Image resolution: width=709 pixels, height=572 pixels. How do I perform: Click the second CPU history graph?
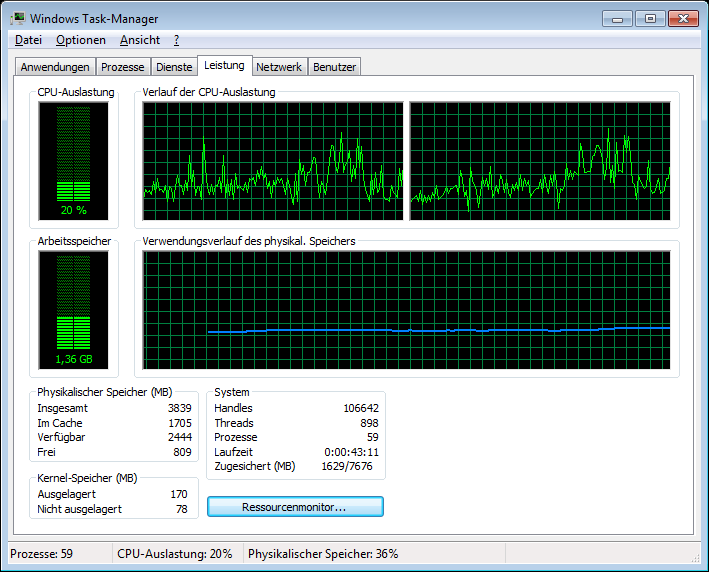540,161
